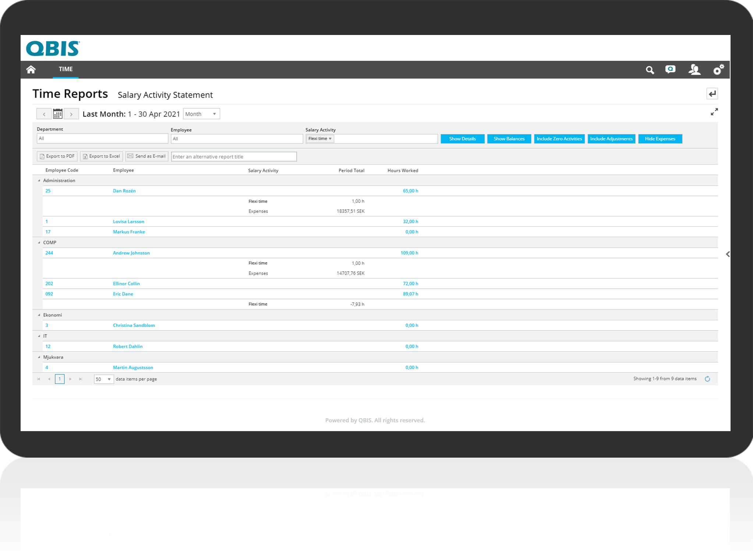Go to the home page icon
This screenshot has height=560, width=753.
pos(31,69)
